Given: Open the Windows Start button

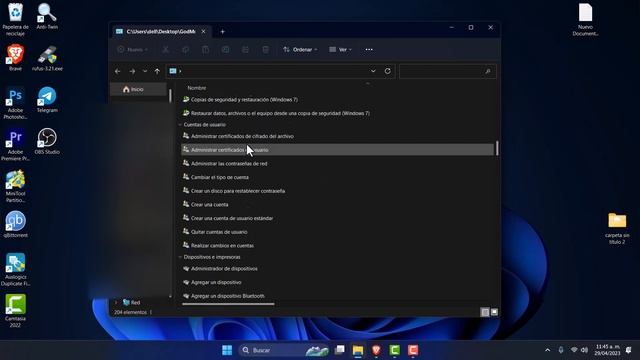Looking at the screenshot, I should [227, 350].
